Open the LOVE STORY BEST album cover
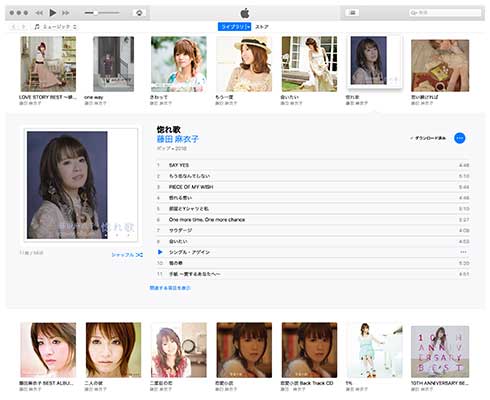The width and height of the screenshot is (490, 400). pyautogui.click(x=48, y=64)
